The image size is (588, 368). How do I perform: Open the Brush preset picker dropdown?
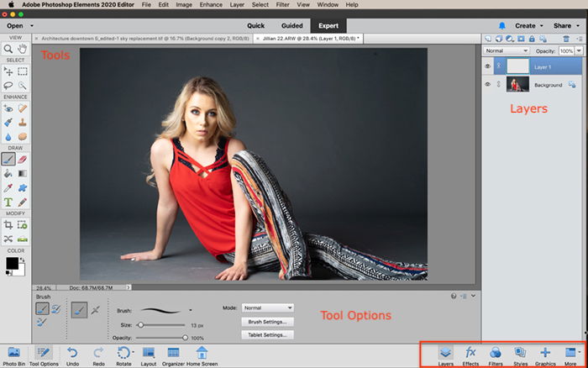tap(191, 311)
